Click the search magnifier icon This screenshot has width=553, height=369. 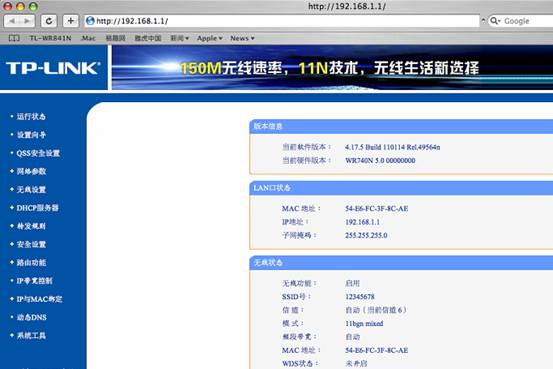(x=495, y=21)
